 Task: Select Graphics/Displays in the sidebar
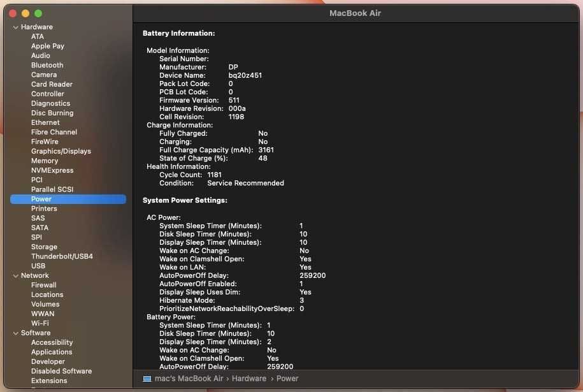pos(61,151)
